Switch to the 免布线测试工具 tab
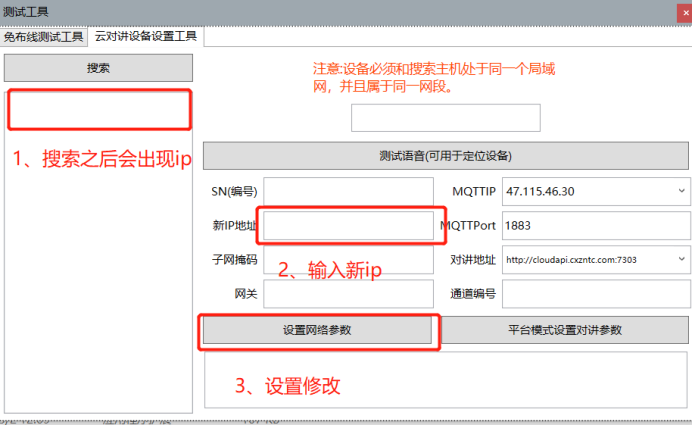This screenshot has width=693, height=425. click(43, 37)
